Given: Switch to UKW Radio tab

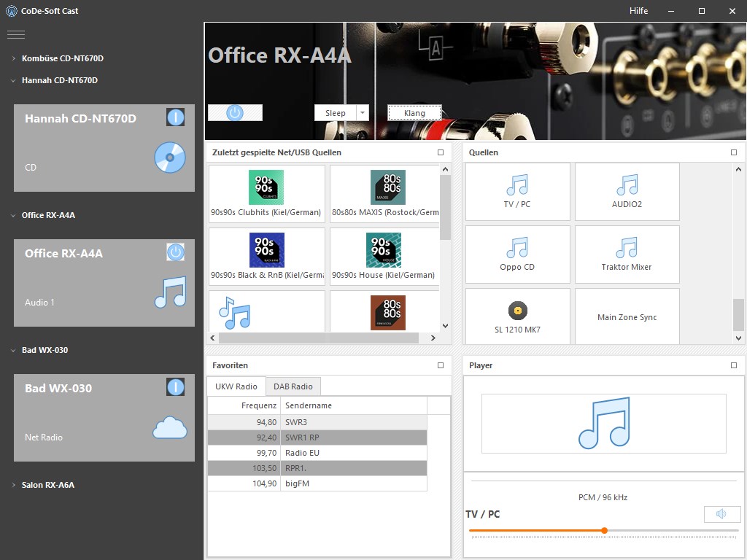Looking at the screenshot, I should tap(236, 386).
